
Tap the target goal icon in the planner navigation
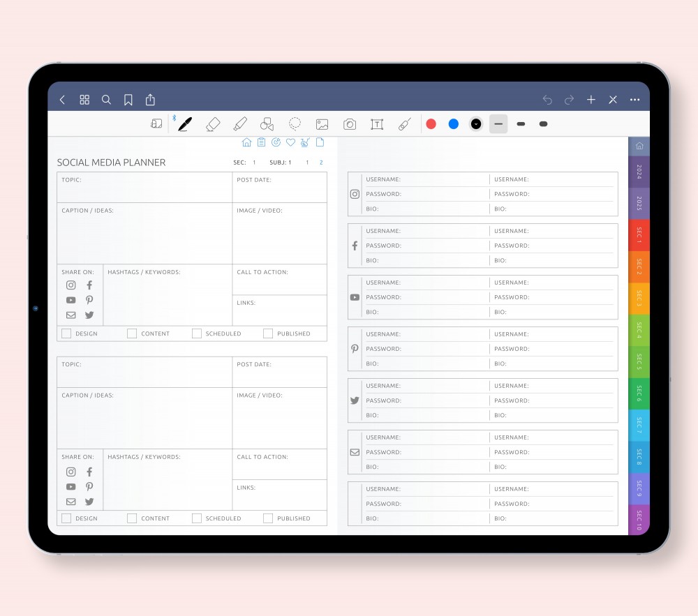tap(276, 142)
